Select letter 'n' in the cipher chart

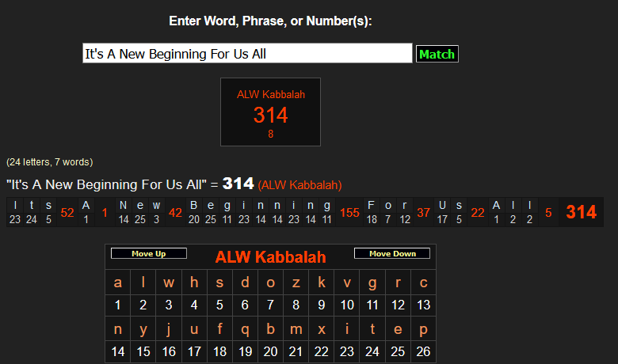click(x=118, y=329)
